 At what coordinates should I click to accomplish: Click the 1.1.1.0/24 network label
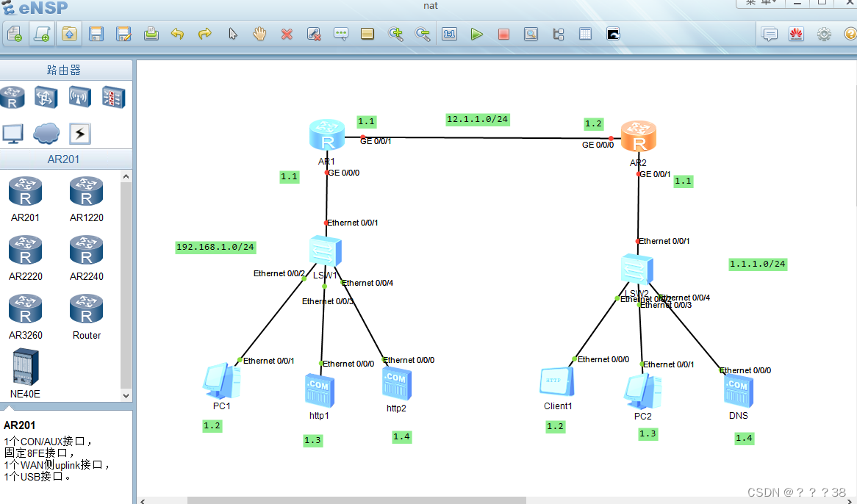coord(758,264)
